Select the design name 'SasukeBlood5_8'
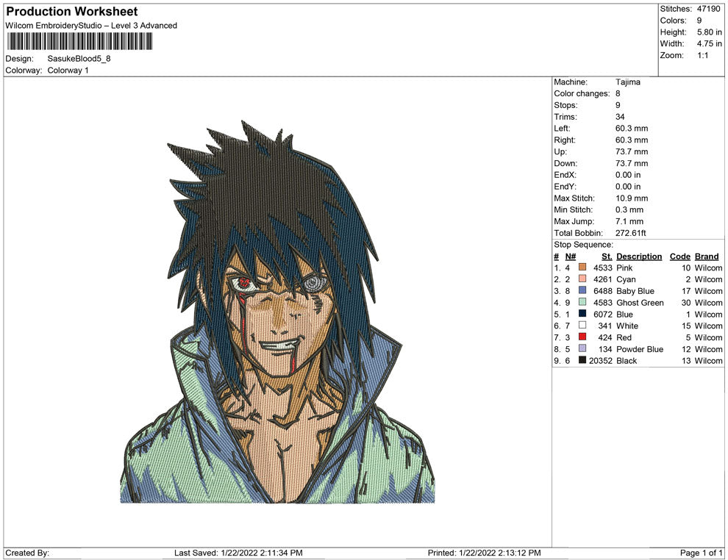Screen dimensions: 728x560 79,59
